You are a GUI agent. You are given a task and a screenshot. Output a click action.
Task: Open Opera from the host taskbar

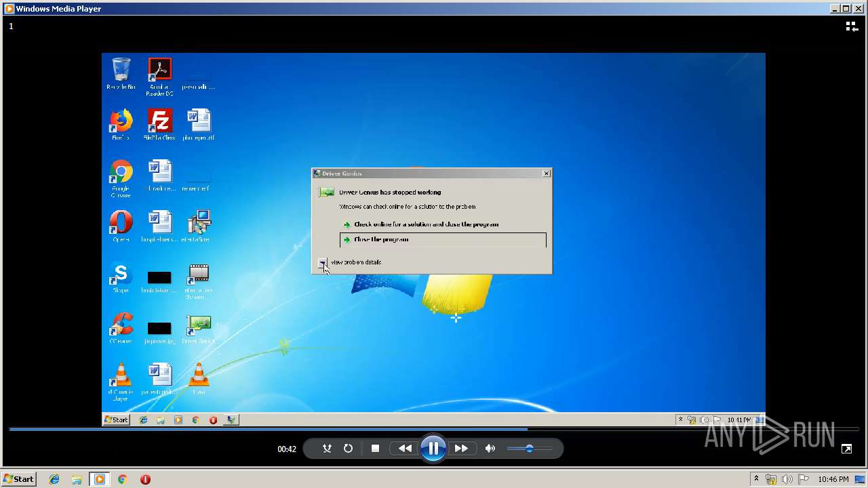(145, 479)
